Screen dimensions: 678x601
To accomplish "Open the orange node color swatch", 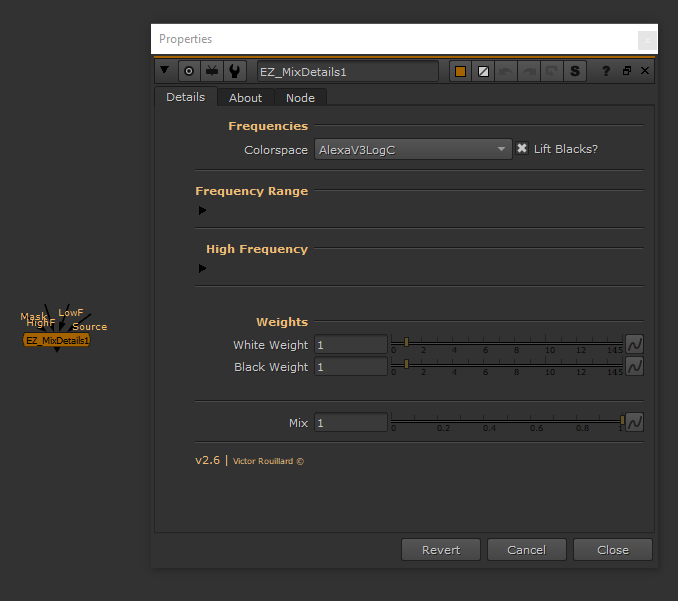I will point(461,71).
